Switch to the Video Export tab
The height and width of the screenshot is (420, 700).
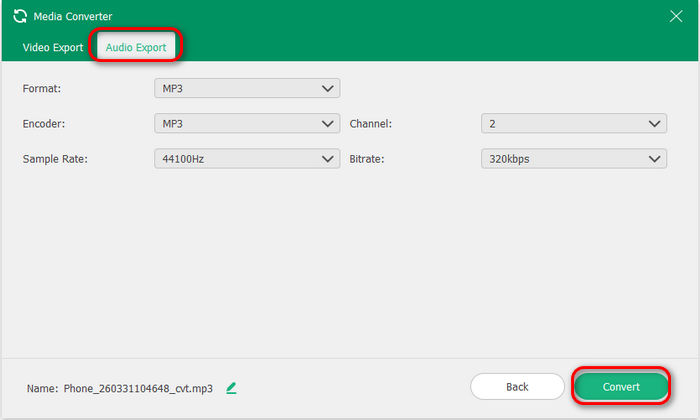(53, 47)
